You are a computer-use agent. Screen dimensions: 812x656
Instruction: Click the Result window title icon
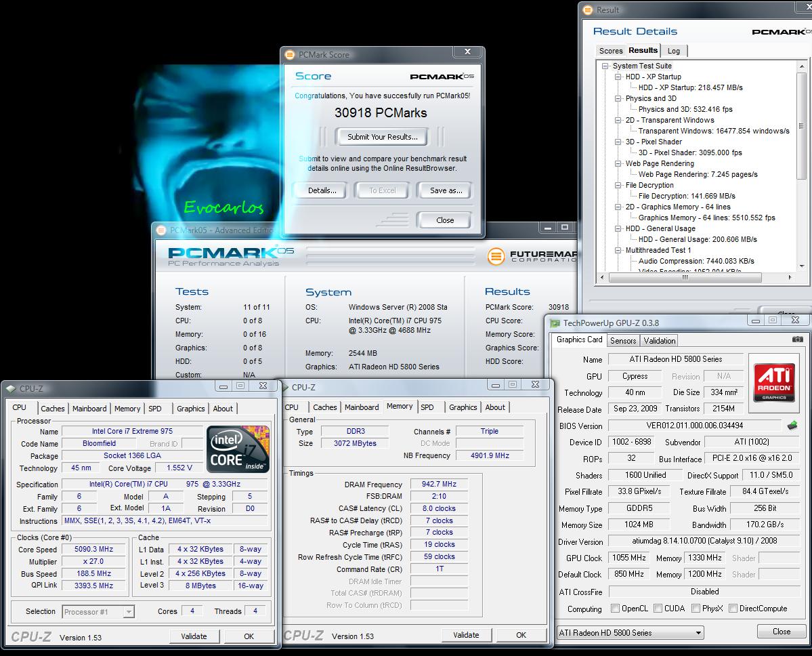[x=588, y=10]
